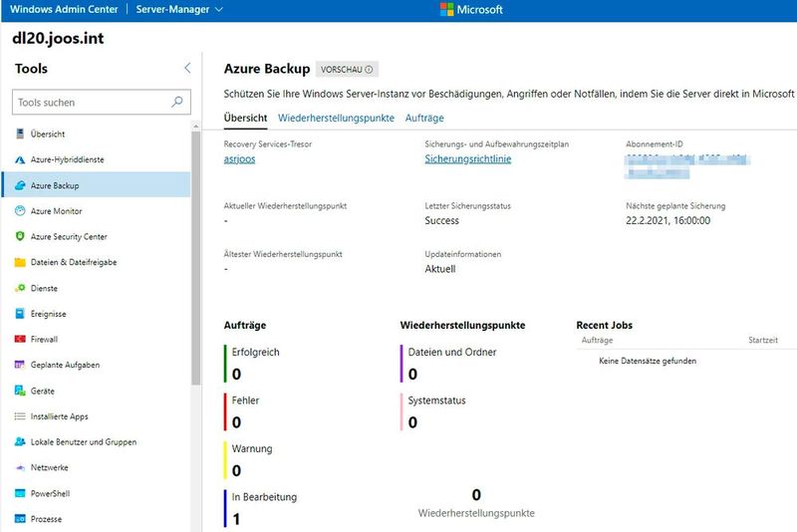Click the VORSCHAU preview badge
Image resolution: width=797 pixels, height=532 pixels.
click(347, 69)
